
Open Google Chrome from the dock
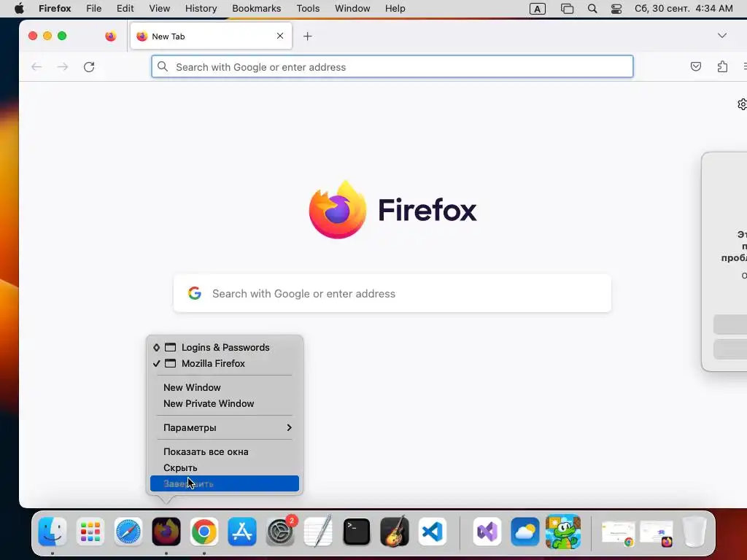point(204,532)
